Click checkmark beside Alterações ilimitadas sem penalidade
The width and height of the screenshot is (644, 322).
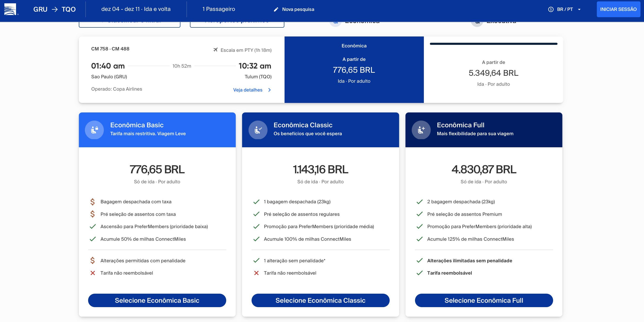tap(419, 260)
